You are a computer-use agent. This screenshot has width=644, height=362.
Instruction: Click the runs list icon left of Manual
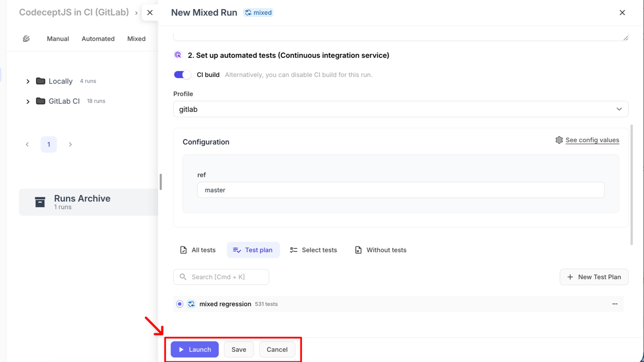coord(26,39)
